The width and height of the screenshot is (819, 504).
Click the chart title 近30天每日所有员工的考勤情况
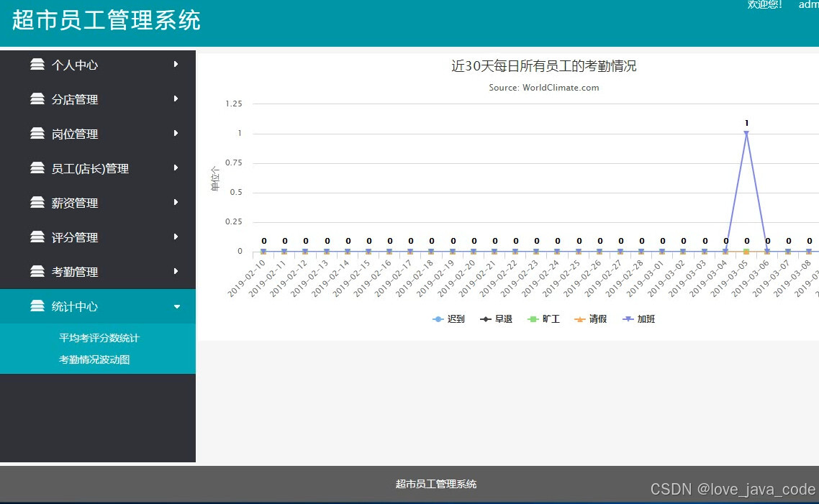(544, 65)
